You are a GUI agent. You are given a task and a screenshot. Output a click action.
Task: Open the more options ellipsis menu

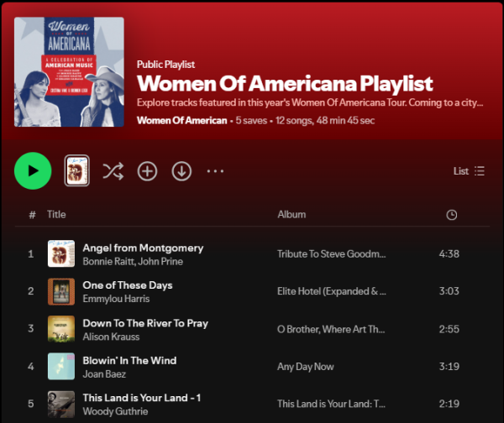tap(215, 171)
